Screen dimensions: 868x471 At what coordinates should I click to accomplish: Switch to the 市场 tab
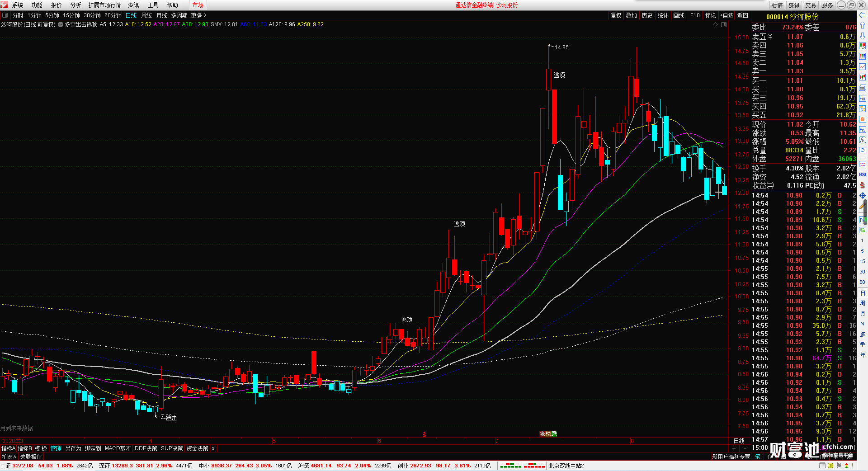[198, 5]
